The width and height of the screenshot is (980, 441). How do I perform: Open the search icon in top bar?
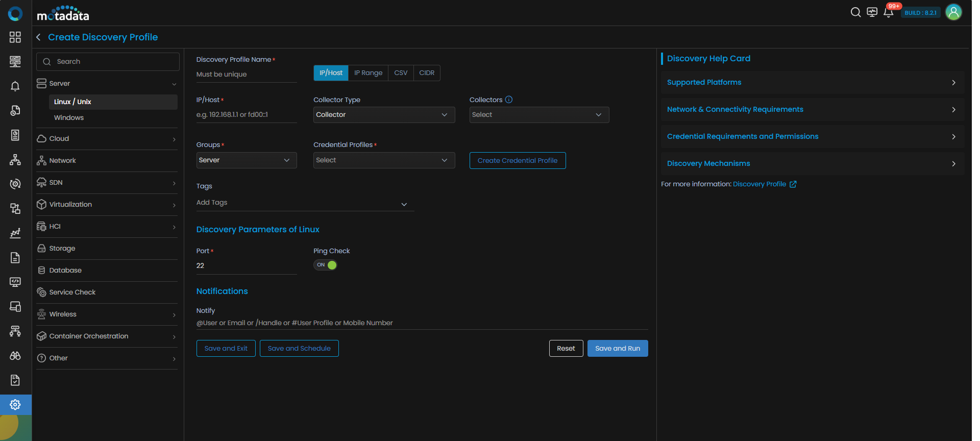point(855,12)
